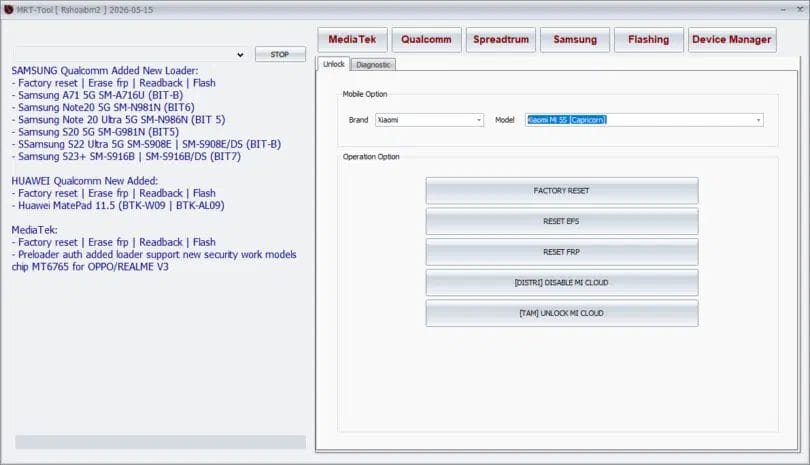Open the Samsung section
Image resolution: width=810 pixels, height=465 pixels.
(x=574, y=40)
